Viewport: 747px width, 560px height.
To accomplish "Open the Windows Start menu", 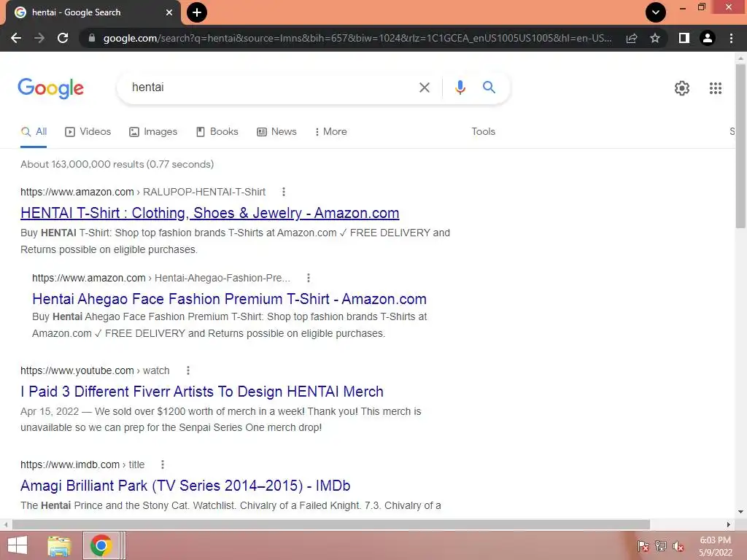I will pyautogui.click(x=18, y=545).
